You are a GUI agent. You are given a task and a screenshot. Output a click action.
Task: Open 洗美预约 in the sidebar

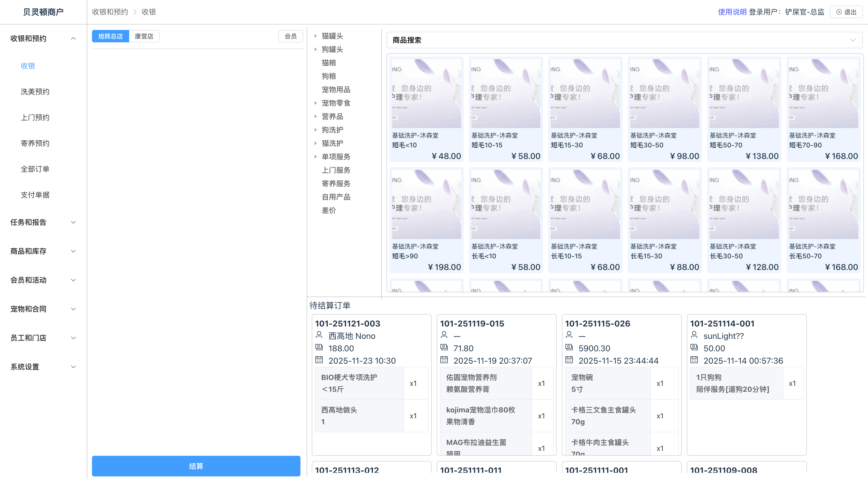(35, 92)
